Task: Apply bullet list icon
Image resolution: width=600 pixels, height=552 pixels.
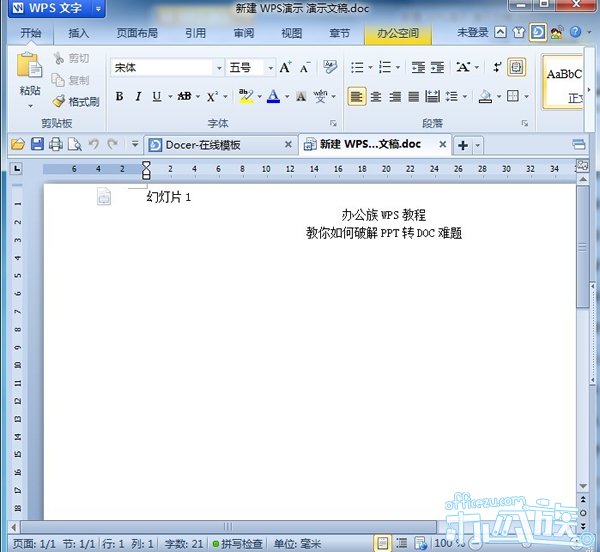Action: 357,68
